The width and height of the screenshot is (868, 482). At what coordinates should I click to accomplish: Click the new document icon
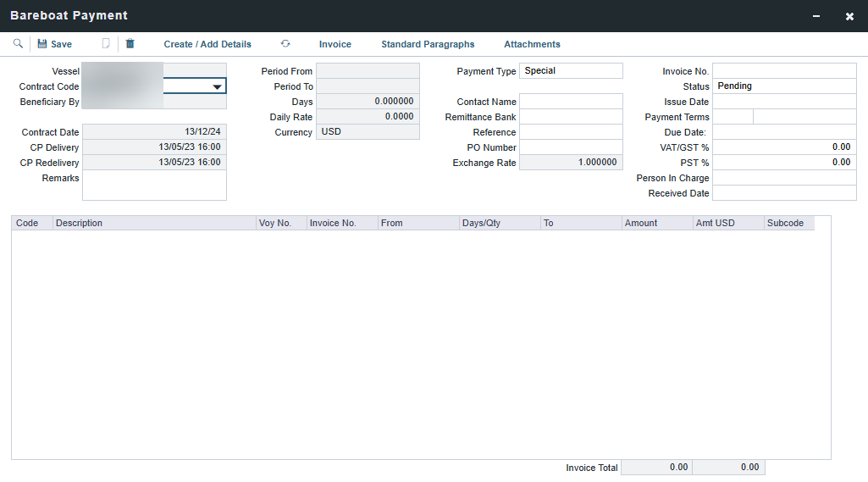click(x=106, y=44)
